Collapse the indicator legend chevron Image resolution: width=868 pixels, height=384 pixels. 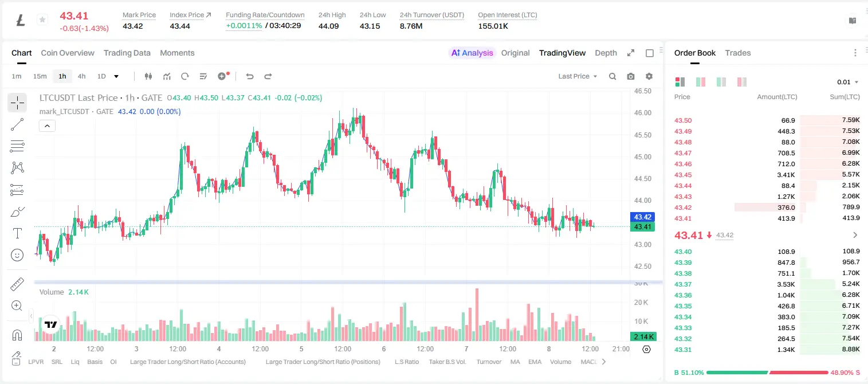point(47,126)
